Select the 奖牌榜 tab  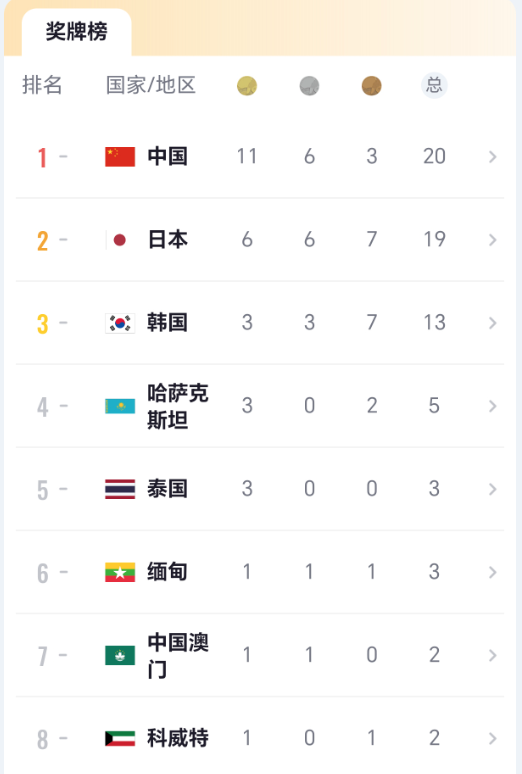click(x=77, y=32)
